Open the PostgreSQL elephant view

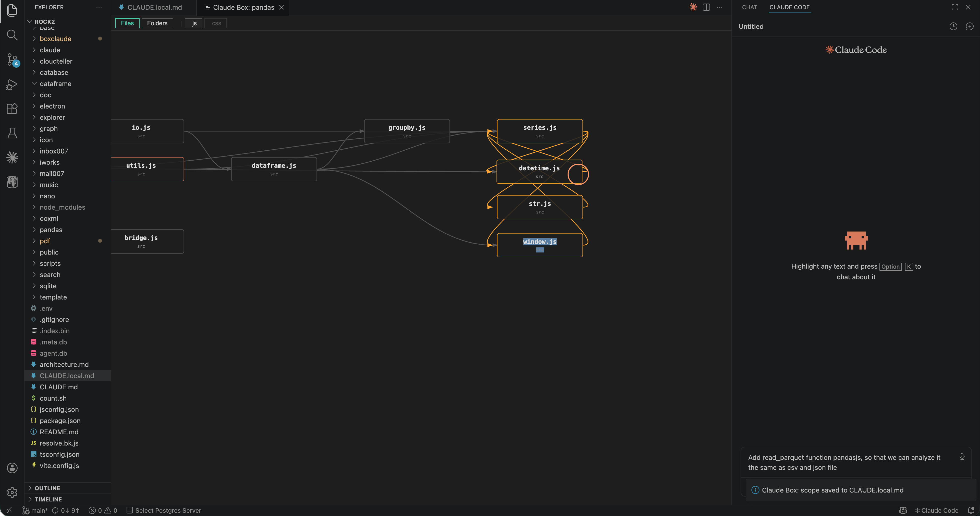pyautogui.click(x=12, y=182)
